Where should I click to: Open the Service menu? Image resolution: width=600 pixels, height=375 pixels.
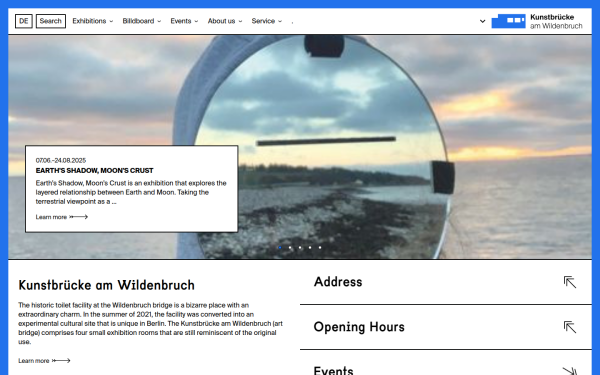pos(267,21)
